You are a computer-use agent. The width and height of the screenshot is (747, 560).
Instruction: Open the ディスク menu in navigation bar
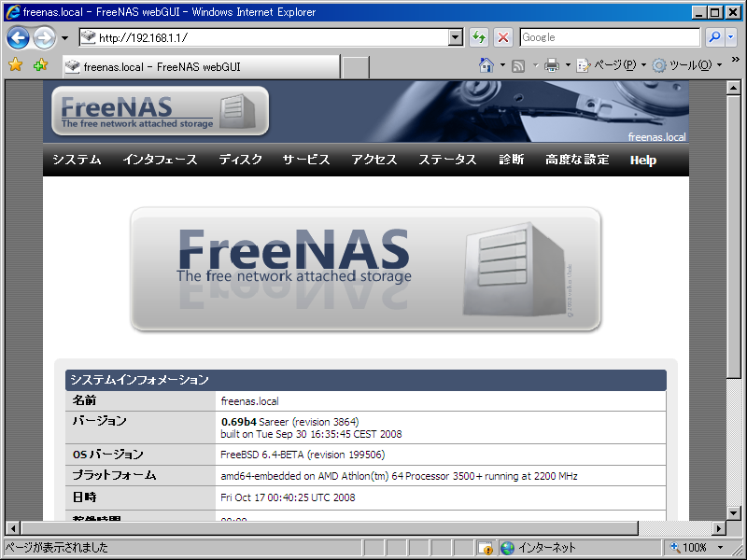(241, 160)
